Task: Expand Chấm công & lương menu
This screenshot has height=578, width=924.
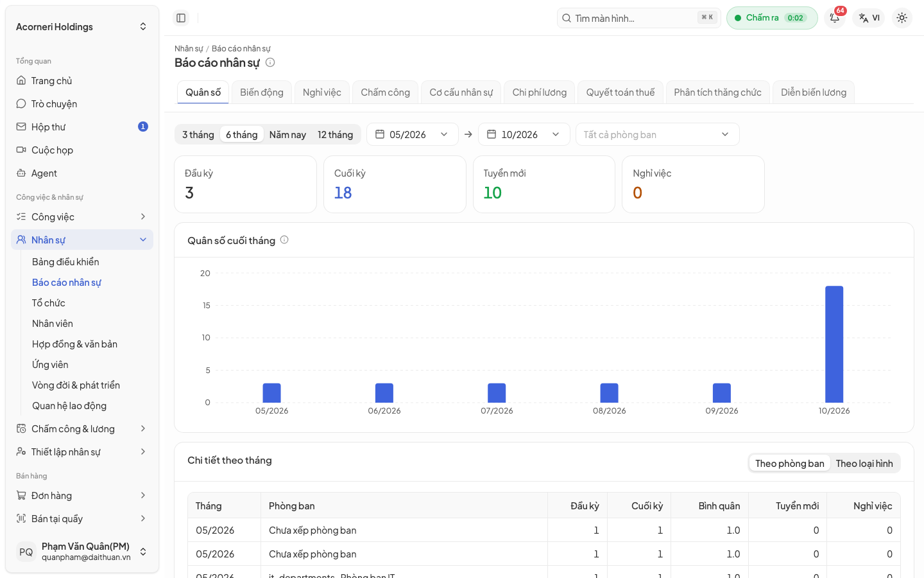Action: (82, 429)
